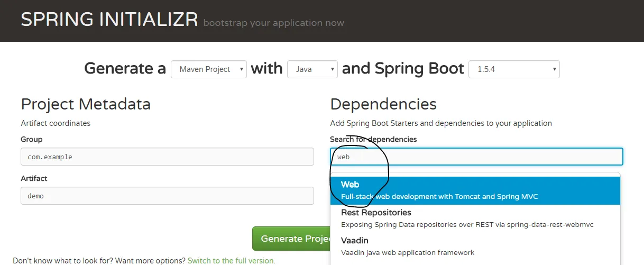Click the Artifact label
This screenshot has height=265, width=644.
pos(34,178)
